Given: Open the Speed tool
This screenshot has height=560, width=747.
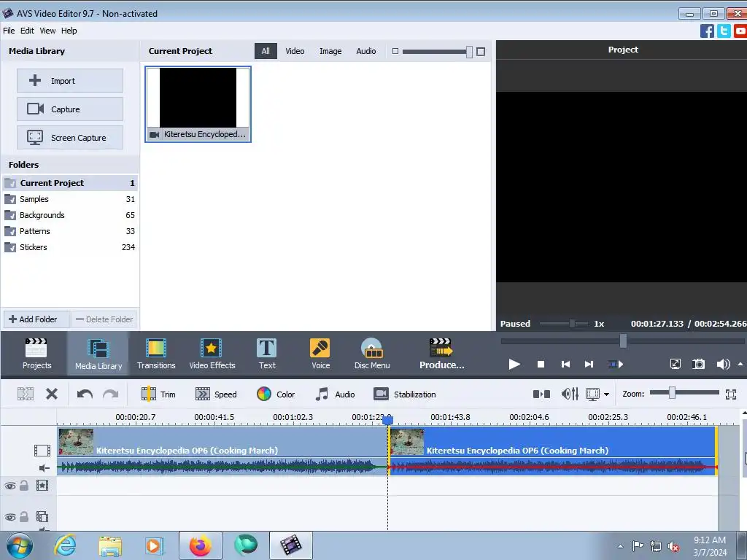Looking at the screenshot, I should point(216,394).
